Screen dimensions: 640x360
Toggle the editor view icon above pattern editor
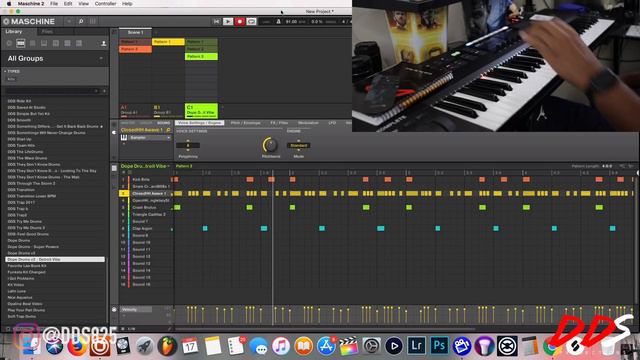pyautogui.click(x=114, y=168)
